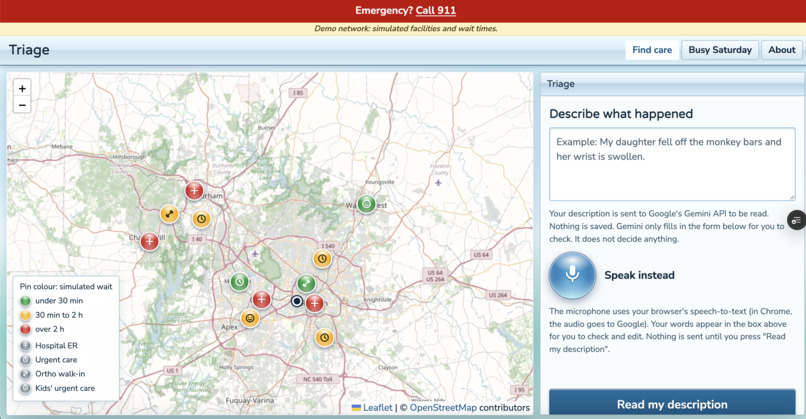Go to the About tab
Image resolution: width=806 pixels, height=419 pixels.
(x=781, y=50)
